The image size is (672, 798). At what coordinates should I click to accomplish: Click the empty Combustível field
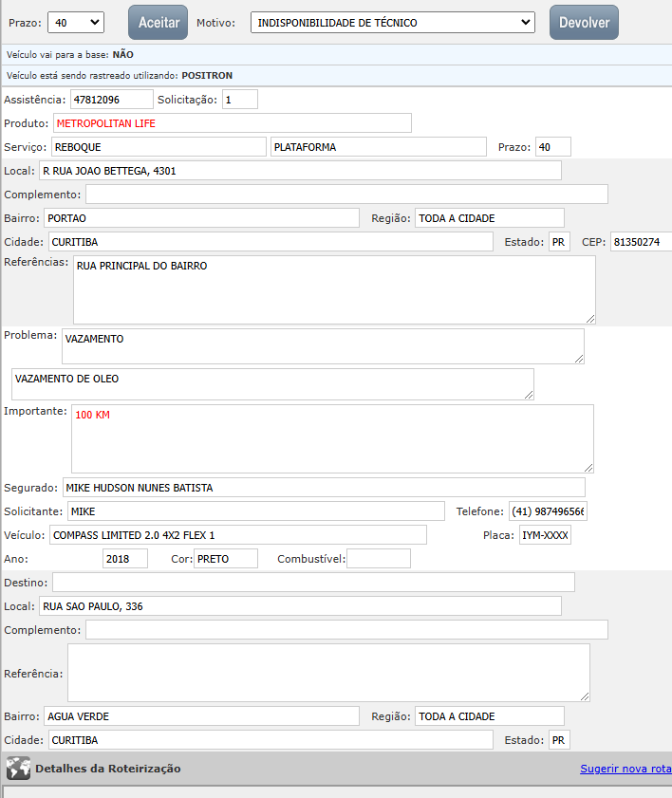click(379, 558)
